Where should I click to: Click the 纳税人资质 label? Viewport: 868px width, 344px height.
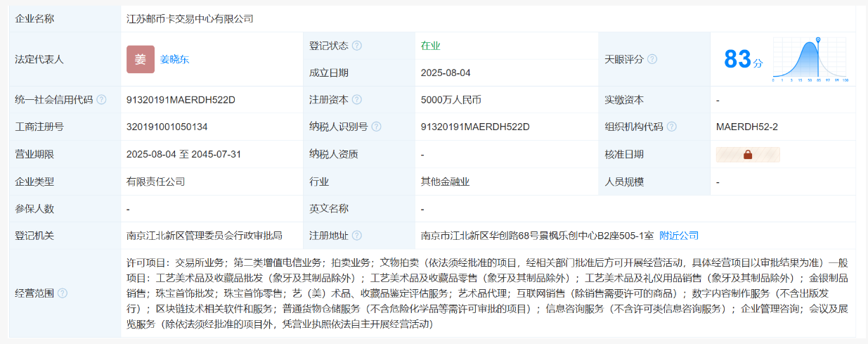tap(334, 154)
